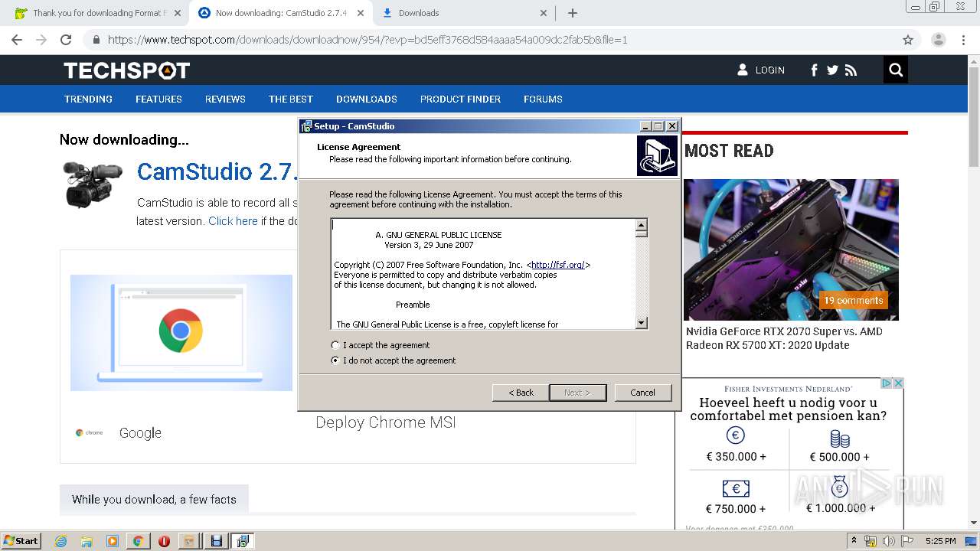Open the Chrome profile avatar menu
This screenshot has height=551, width=980.
(938, 40)
